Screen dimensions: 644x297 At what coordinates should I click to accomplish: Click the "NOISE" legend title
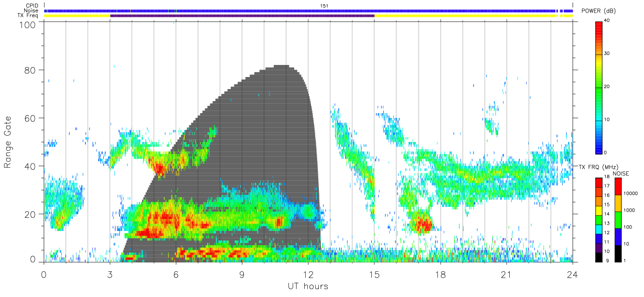(620, 173)
